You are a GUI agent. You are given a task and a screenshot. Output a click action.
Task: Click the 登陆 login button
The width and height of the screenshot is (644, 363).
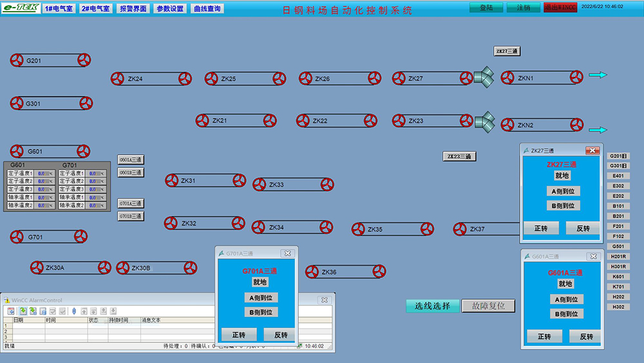click(486, 7)
